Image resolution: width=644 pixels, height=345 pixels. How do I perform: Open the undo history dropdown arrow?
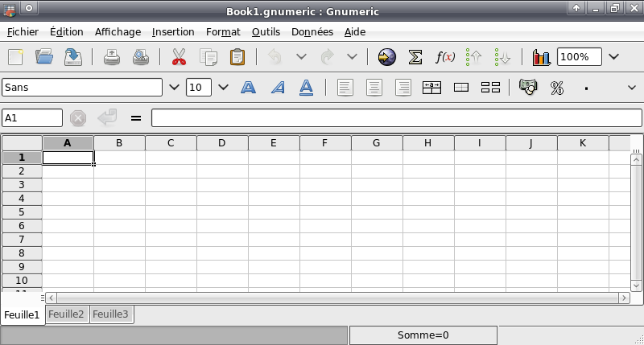pyautogui.click(x=301, y=56)
